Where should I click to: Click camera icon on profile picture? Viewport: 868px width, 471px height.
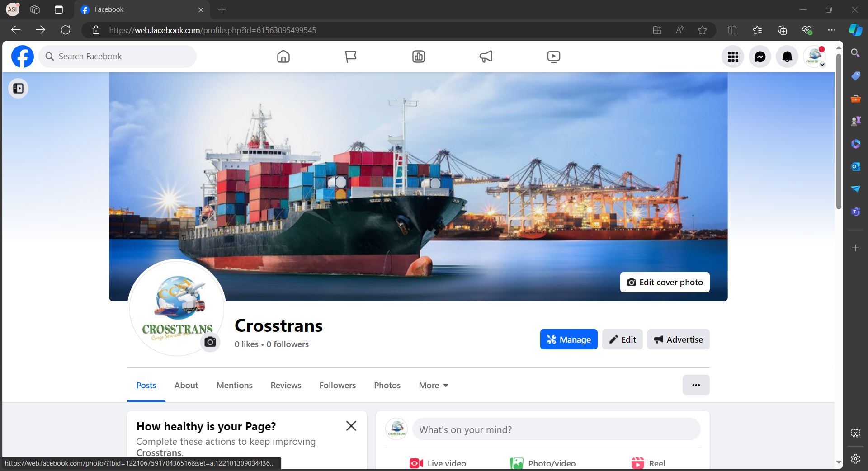pyautogui.click(x=210, y=342)
